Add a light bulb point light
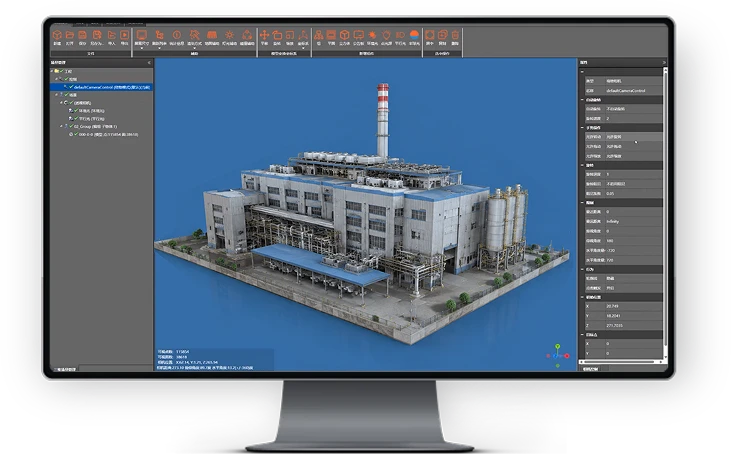This screenshot has height=454, width=732. pos(386,35)
